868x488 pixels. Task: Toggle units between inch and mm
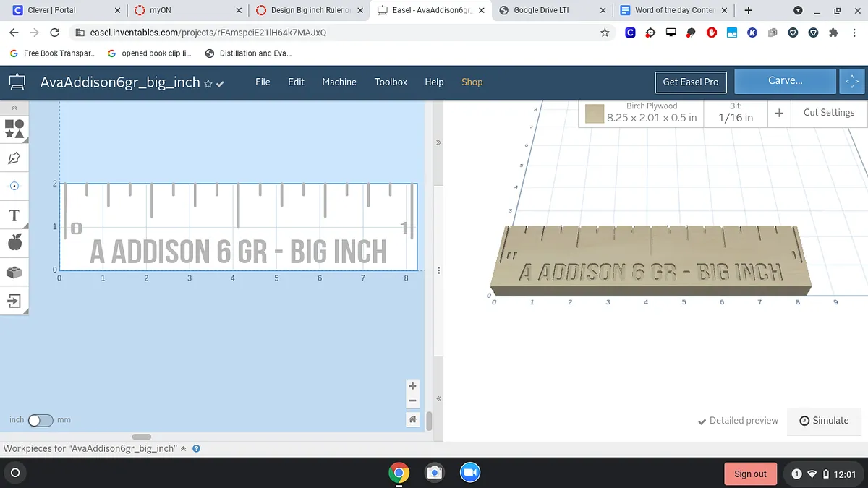coord(40,420)
